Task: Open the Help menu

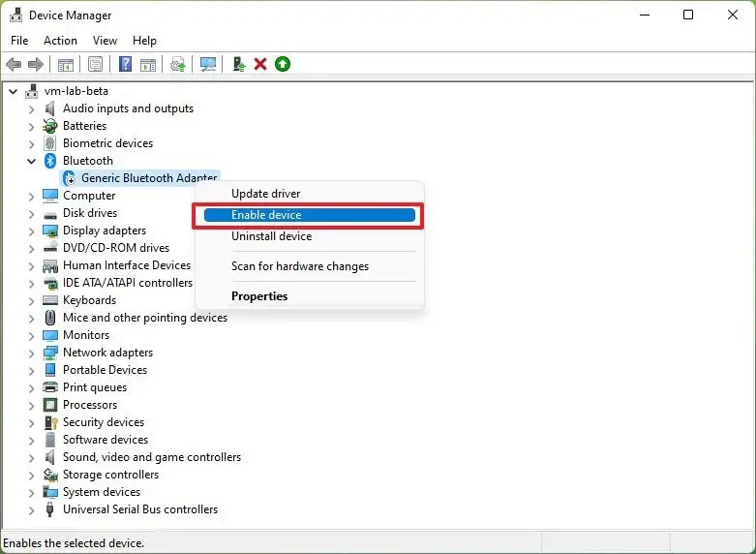Action: [x=144, y=41]
